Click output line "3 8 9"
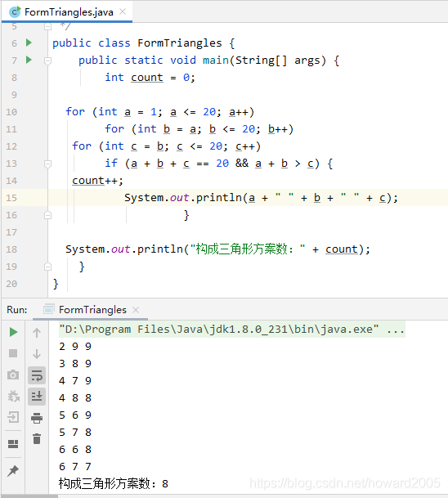Image resolution: width=448 pixels, height=498 pixels. tap(75, 363)
